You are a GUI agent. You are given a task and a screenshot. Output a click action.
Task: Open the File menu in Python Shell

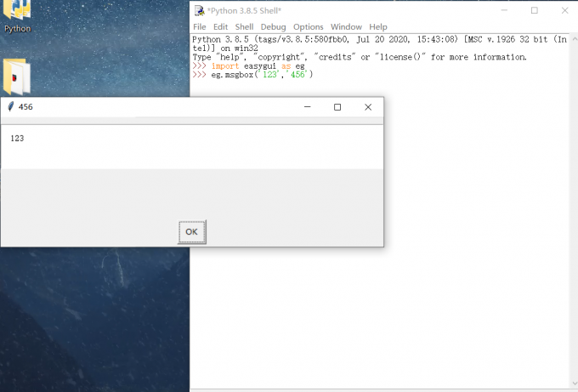[x=200, y=27]
